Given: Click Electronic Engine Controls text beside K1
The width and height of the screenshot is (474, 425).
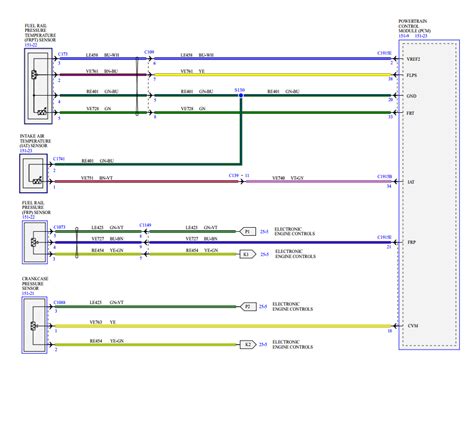Looking at the screenshot, I should pos(295,254).
